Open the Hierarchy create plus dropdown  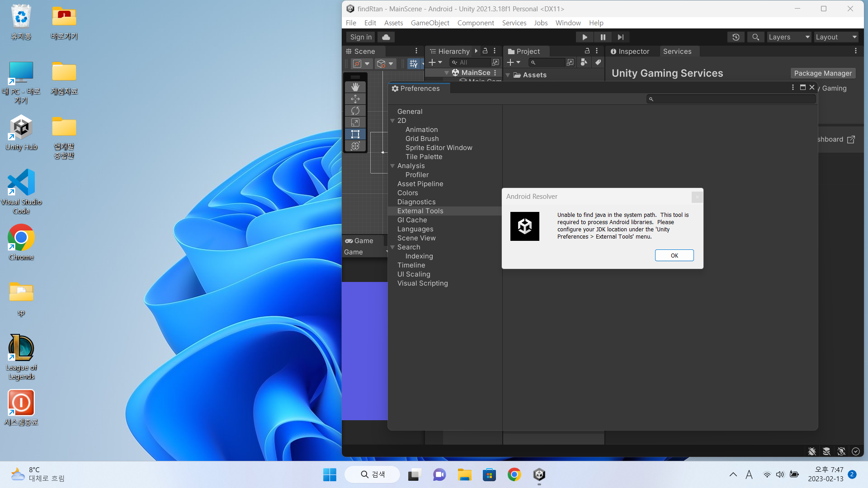(x=435, y=62)
